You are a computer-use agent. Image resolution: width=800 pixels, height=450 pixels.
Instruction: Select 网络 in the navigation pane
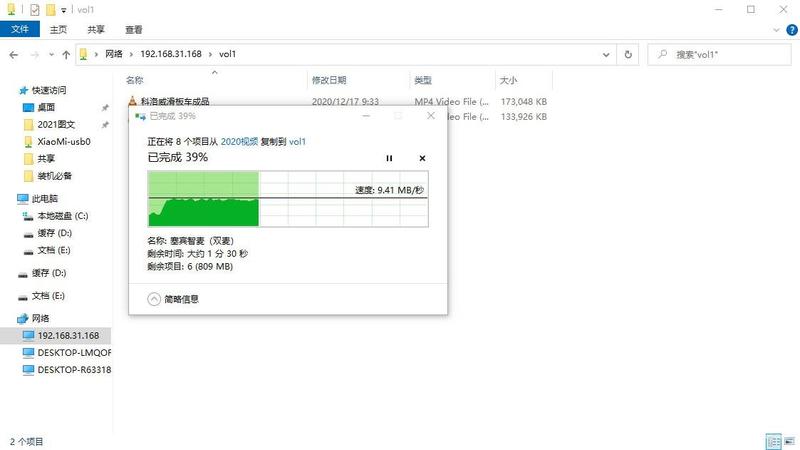click(x=40, y=318)
